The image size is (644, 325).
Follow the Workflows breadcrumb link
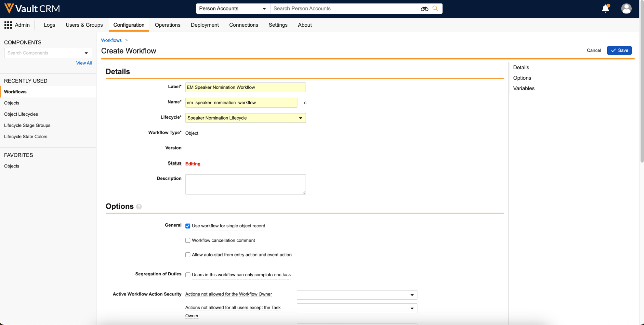click(x=111, y=40)
